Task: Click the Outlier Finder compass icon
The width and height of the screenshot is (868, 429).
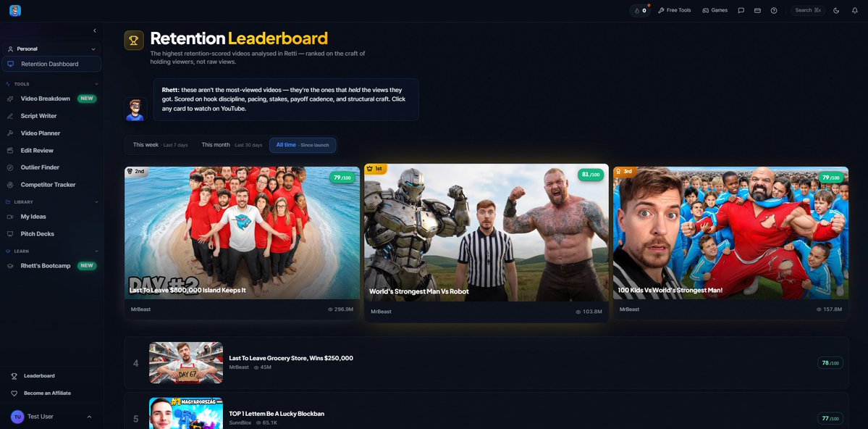Action: click(10, 167)
